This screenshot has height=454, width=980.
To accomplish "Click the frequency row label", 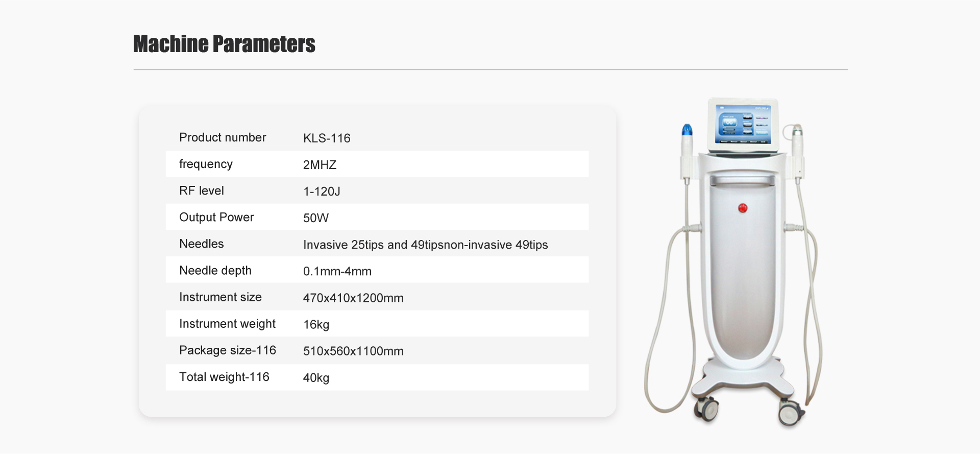I will (x=206, y=164).
